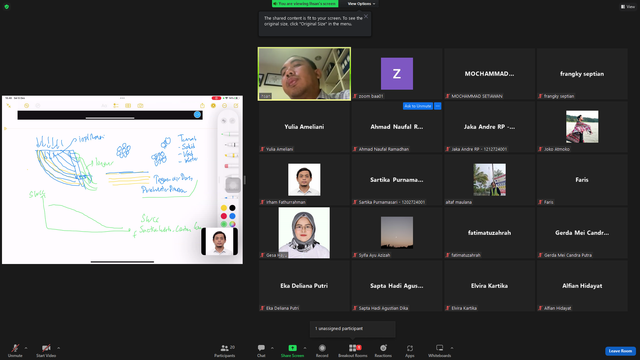Select the yellow color swatch in shared Notes
This screenshot has height=360, width=640.
224,208
